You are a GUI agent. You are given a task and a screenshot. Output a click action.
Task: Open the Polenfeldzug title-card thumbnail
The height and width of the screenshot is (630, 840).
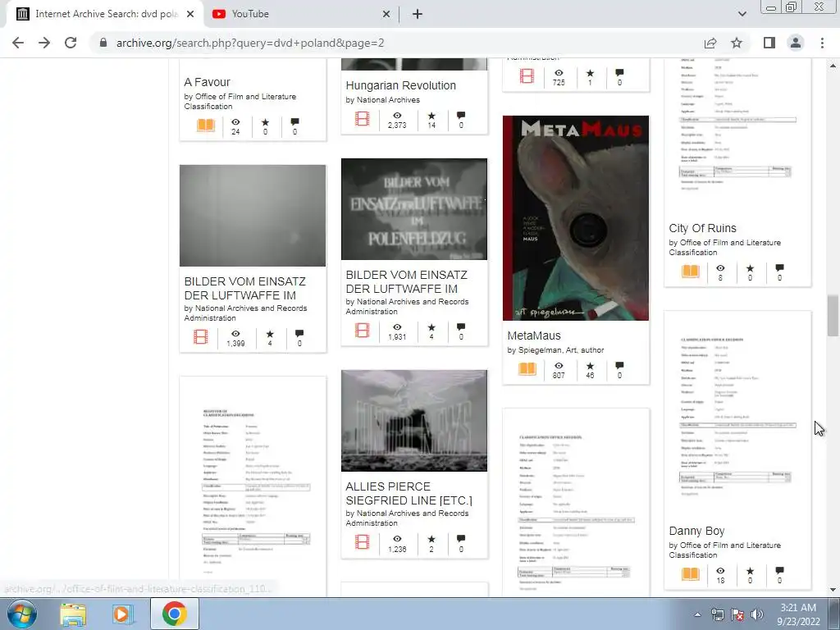pyautogui.click(x=414, y=209)
